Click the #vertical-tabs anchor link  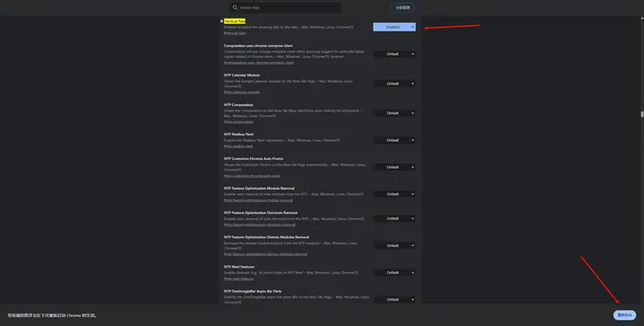click(234, 33)
